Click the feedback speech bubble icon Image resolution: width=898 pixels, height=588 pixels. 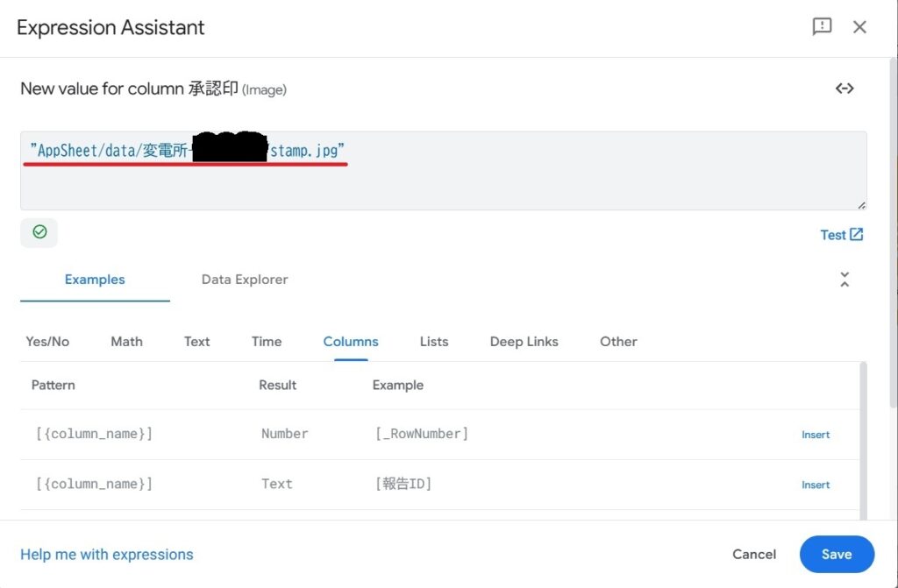[x=822, y=26]
